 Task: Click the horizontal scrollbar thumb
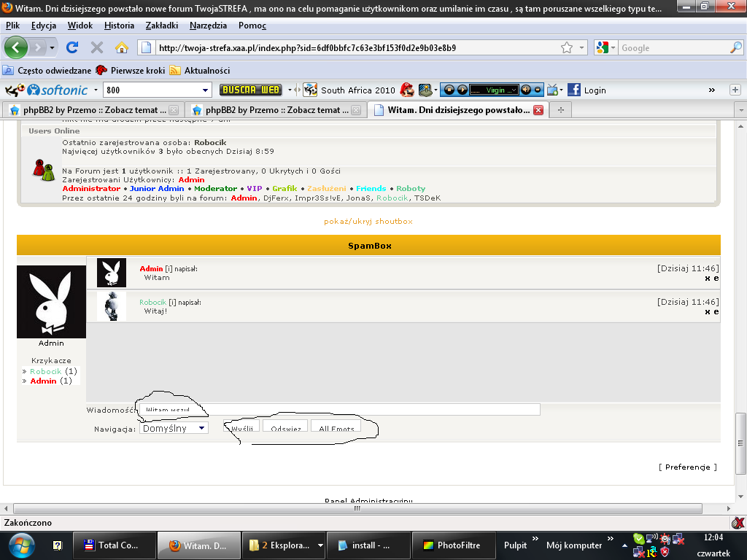click(x=357, y=508)
